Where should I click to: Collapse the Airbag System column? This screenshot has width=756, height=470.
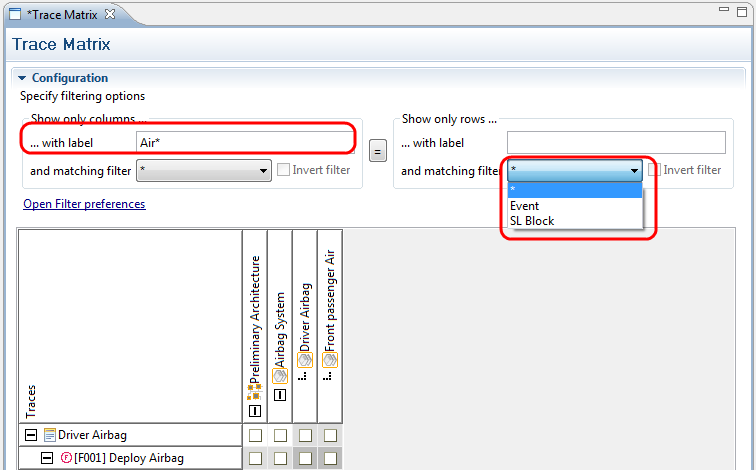[280, 395]
